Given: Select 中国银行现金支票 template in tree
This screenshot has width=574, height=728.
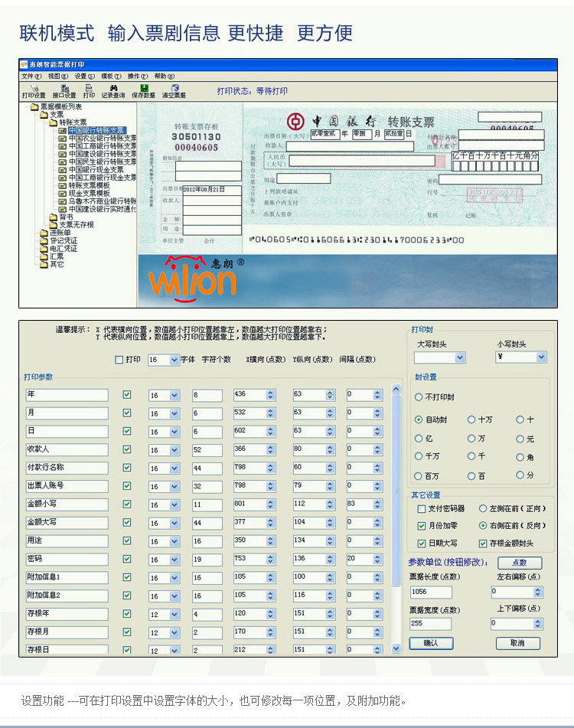Looking at the screenshot, I should tap(95, 170).
